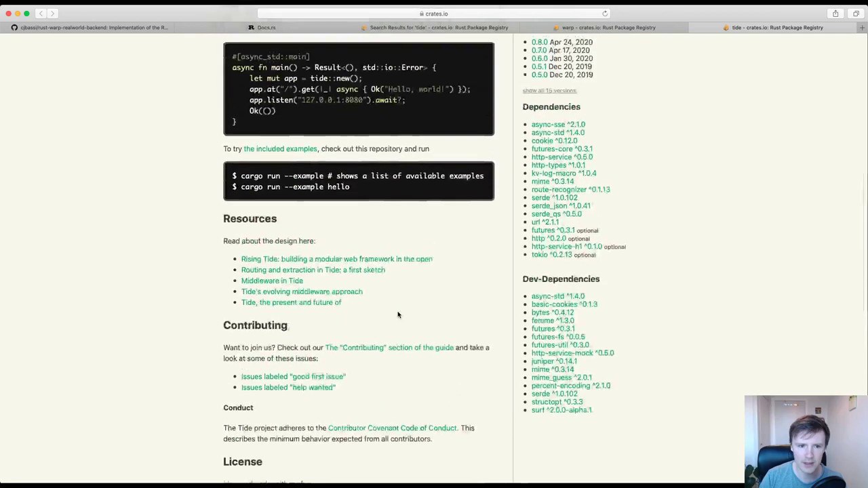
Task: Open juniper ^0.14.1 dev-dependency
Action: [x=554, y=361]
